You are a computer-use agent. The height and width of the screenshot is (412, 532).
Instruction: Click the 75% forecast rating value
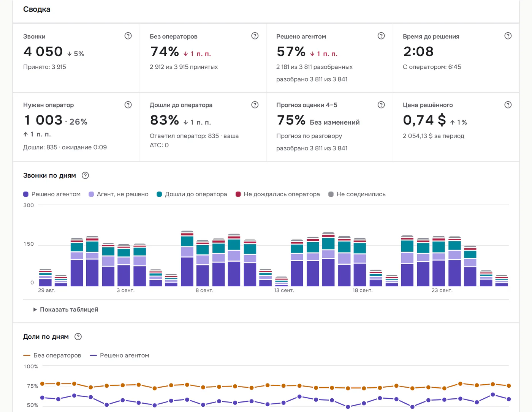tap(291, 120)
